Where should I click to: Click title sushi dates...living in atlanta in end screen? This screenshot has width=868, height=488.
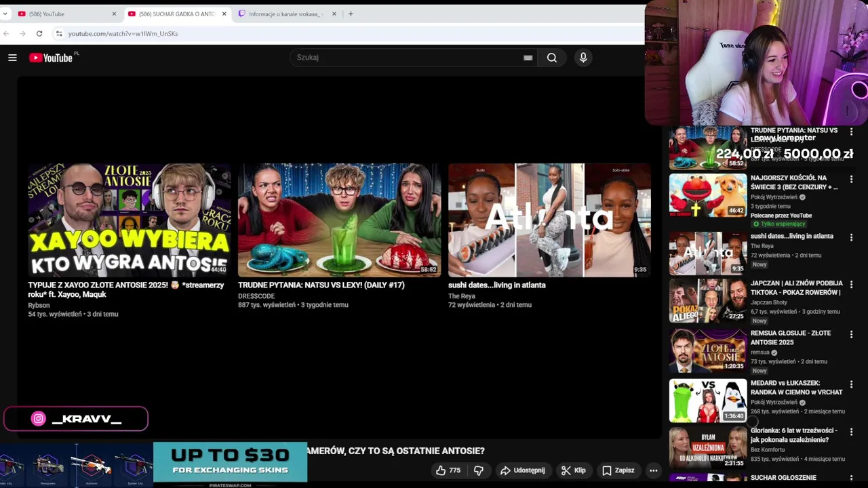(x=497, y=285)
